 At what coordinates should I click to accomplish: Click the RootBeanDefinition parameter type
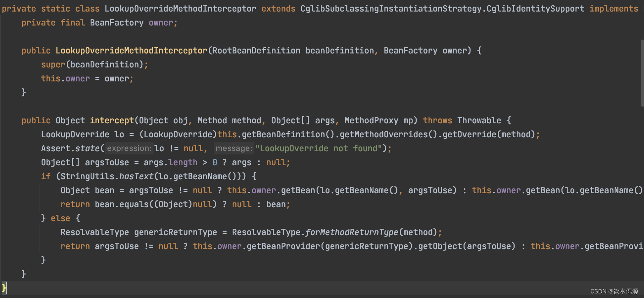(256, 51)
